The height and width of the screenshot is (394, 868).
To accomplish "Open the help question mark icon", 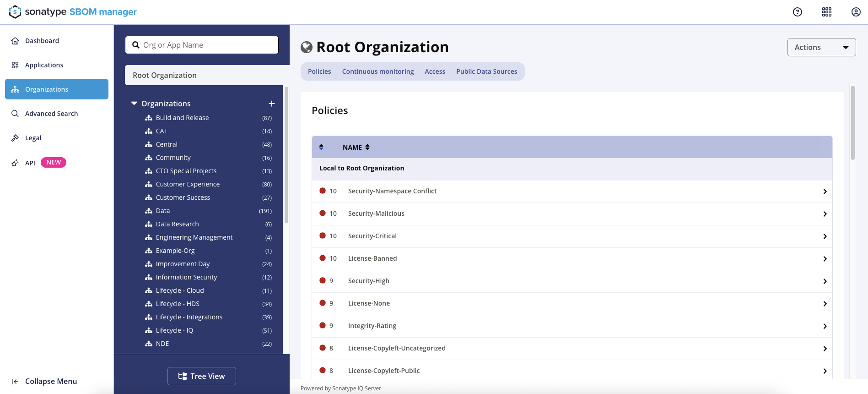I will 798,12.
